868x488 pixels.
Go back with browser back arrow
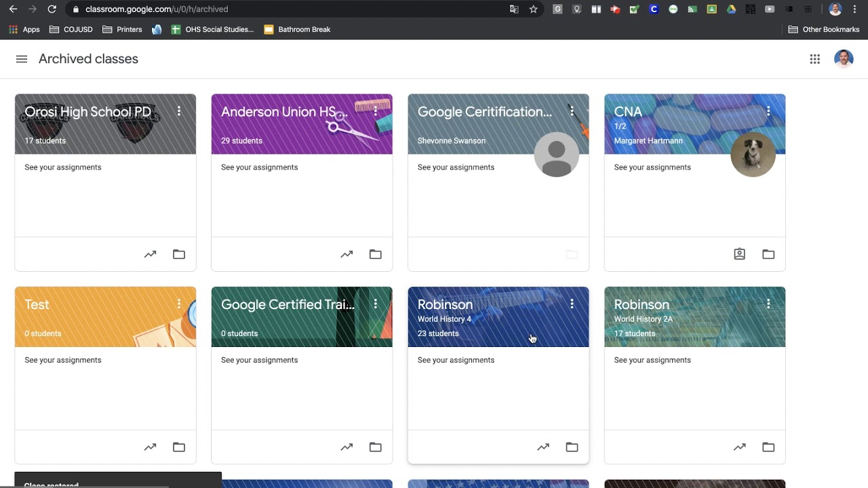coord(13,9)
